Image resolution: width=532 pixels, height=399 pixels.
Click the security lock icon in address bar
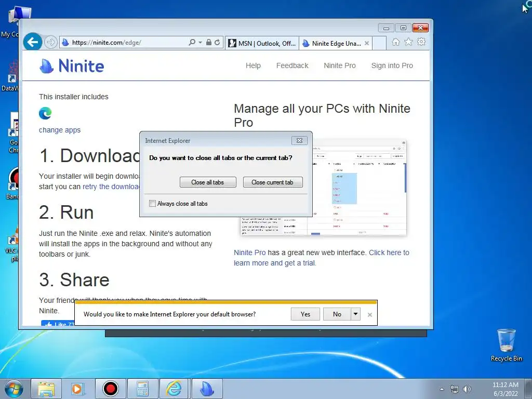click(x=209, y=43)
